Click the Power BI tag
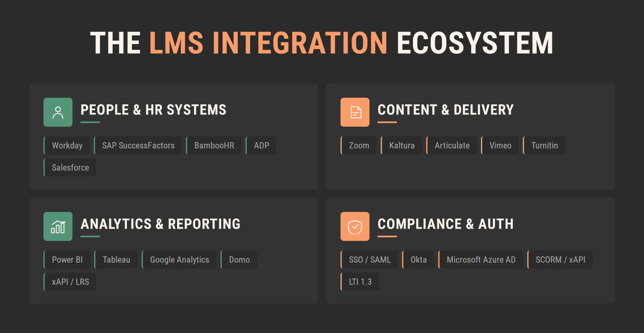 click(x=67, y=260)
